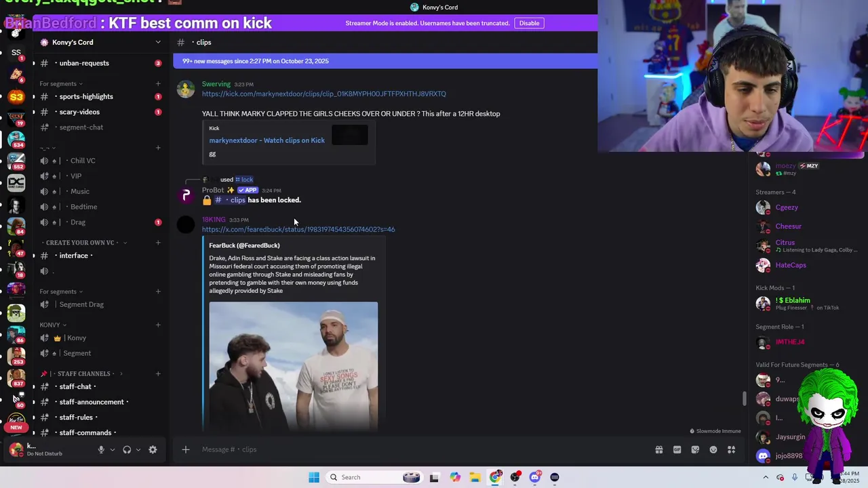
Task: Collapse the STAFF CHANNELS category
Action: (x=81, y=373)
